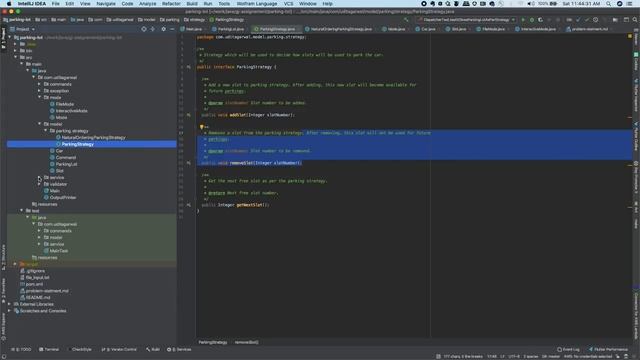This screenshot has height=360, width=640.
Task: Collapse the mode package
Action: tap(40, 98)
